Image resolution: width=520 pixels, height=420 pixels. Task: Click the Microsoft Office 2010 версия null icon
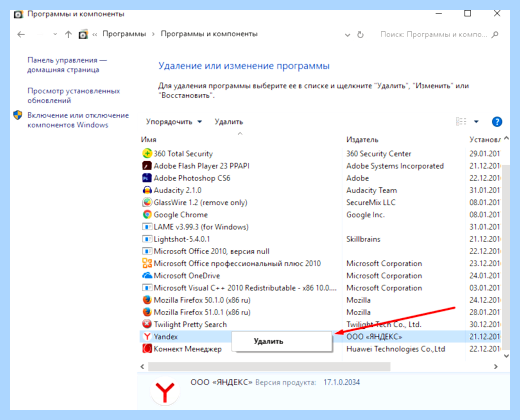coord(147,251)
